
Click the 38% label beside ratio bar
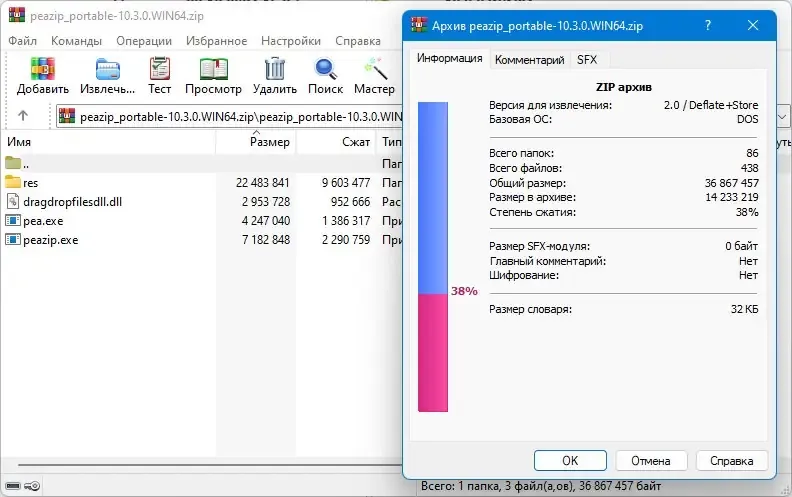464,291
